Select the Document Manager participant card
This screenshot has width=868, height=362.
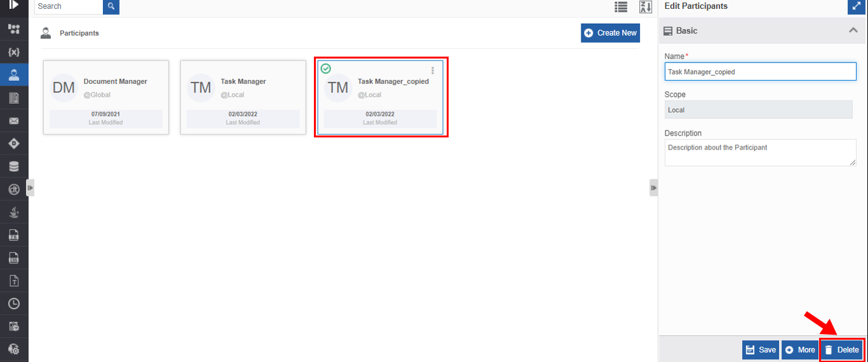(x=106, y=97)
